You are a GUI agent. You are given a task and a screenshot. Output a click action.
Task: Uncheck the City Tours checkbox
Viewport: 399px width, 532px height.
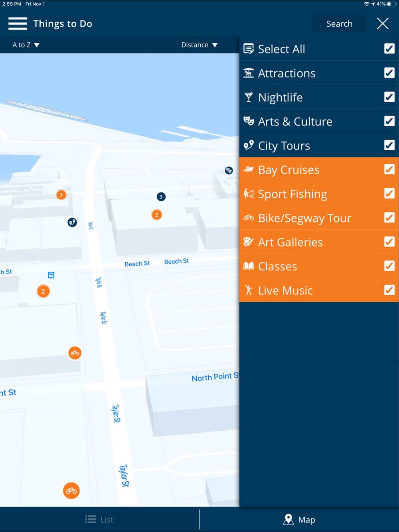(x=389, y=145)
